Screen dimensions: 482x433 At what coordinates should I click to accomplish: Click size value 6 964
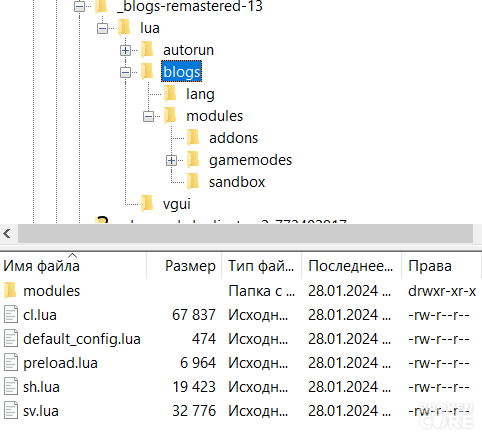click(x=198, y=363)
